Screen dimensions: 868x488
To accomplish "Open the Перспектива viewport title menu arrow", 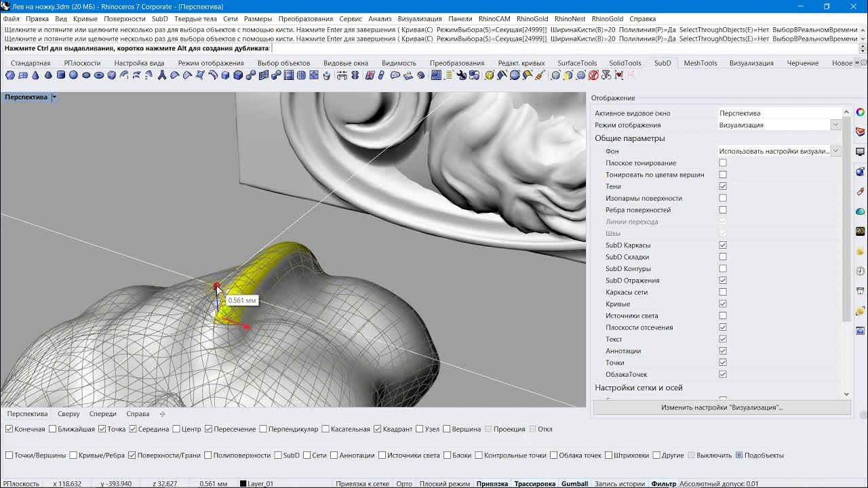I will [54, 97].
